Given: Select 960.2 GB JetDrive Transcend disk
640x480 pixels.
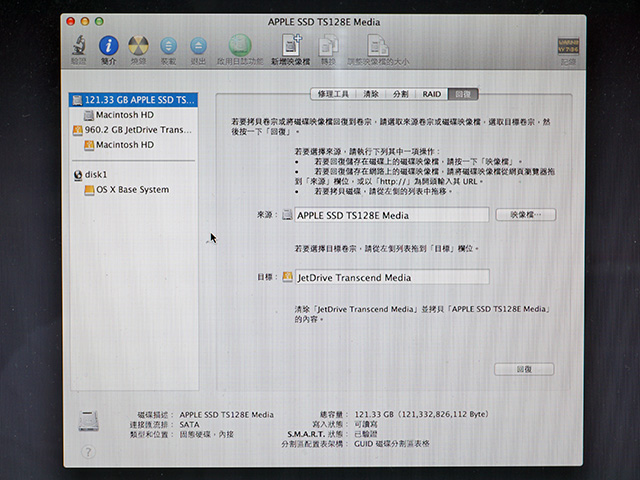Looking at the screenshot, I should click(x=132, y=130).
